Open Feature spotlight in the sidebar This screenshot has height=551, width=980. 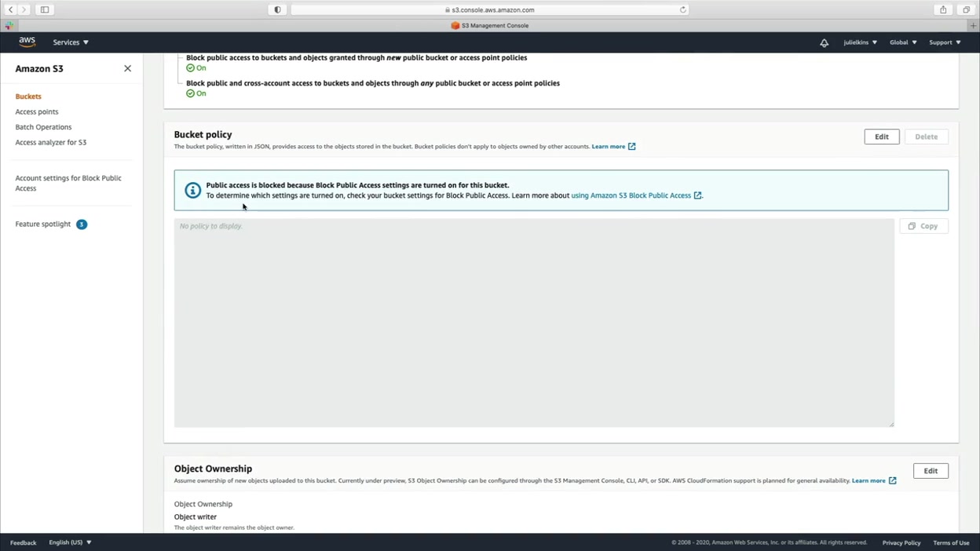pos(43,224)
